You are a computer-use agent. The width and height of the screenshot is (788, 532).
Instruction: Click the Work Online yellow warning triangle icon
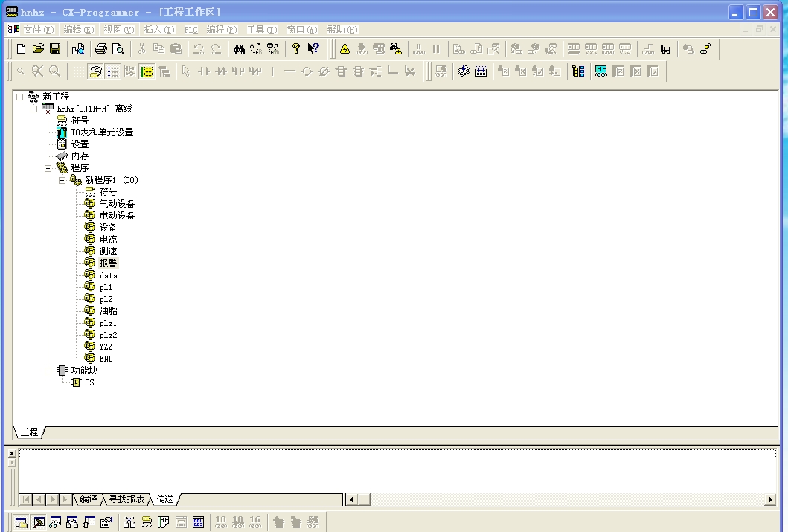[x=345, y=49]
